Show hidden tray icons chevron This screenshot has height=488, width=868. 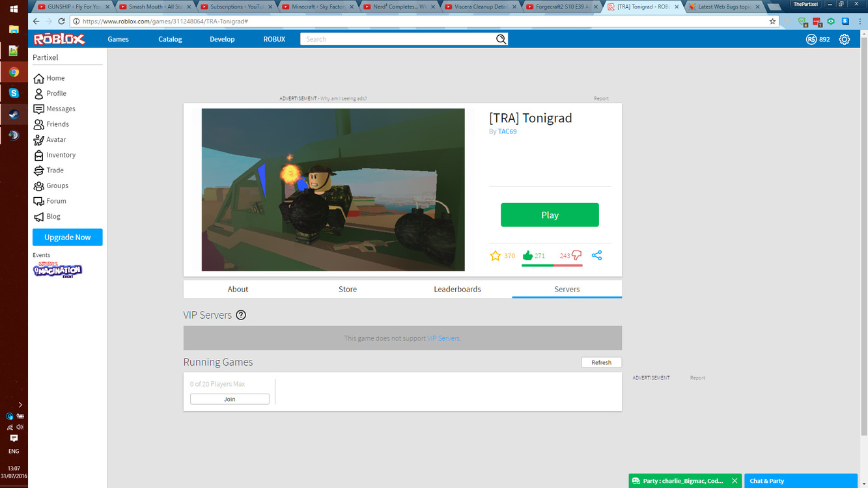coord(20,405)
